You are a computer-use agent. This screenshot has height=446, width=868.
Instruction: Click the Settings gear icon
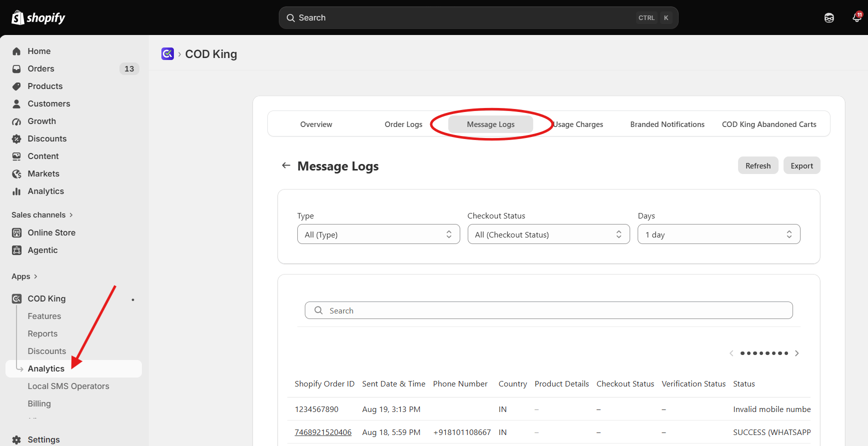[16, 439]
